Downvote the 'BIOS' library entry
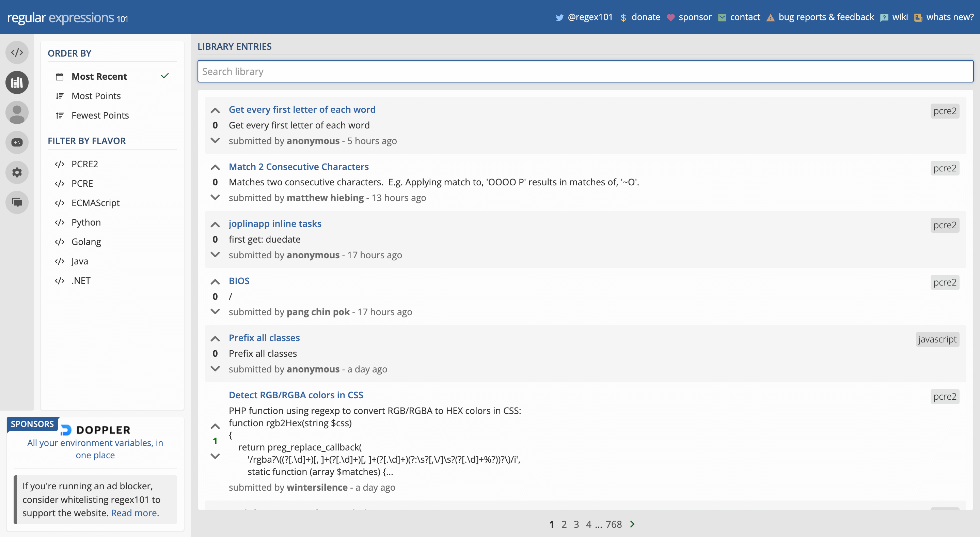 [215, 312]
